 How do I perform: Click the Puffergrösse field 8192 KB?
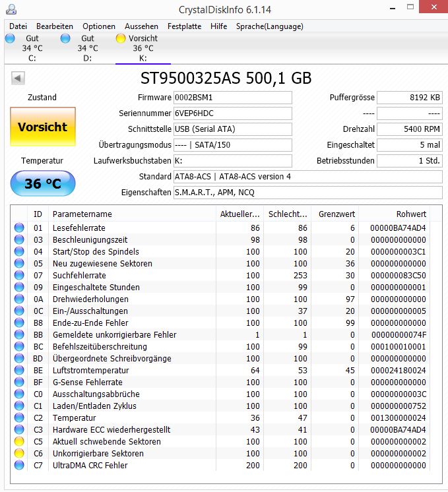click(410, 98)
